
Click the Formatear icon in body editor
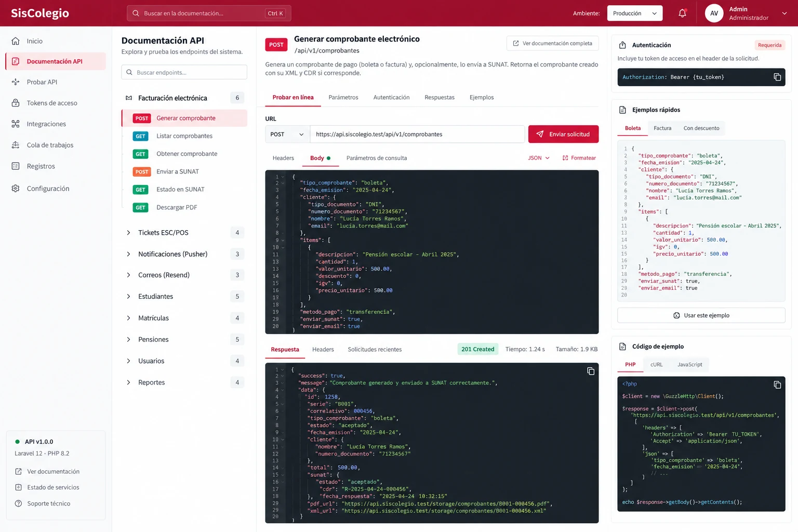click(565, 158)
